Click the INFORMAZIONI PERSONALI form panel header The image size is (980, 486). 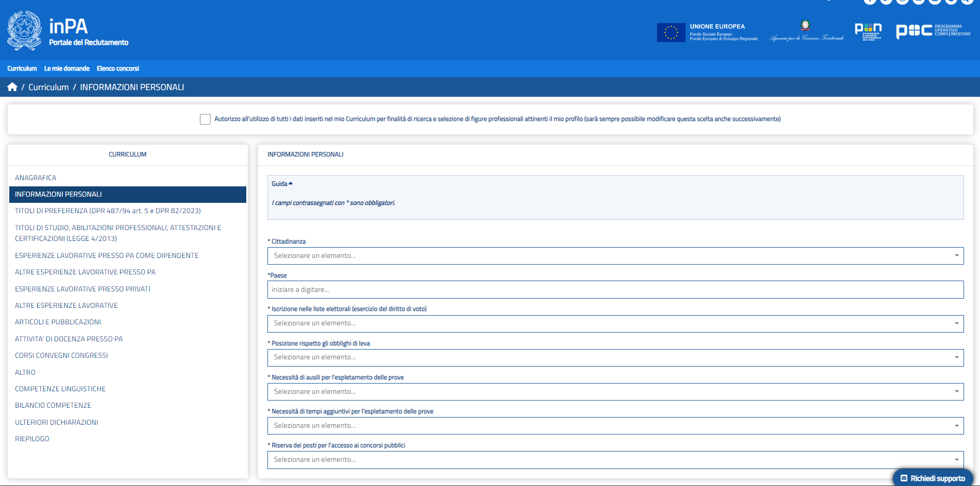point(306,154)
